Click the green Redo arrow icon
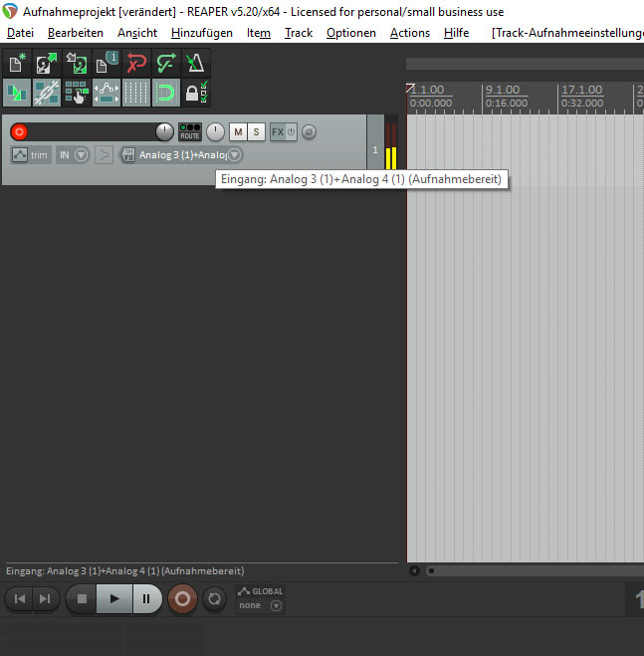 click(166, 63)
